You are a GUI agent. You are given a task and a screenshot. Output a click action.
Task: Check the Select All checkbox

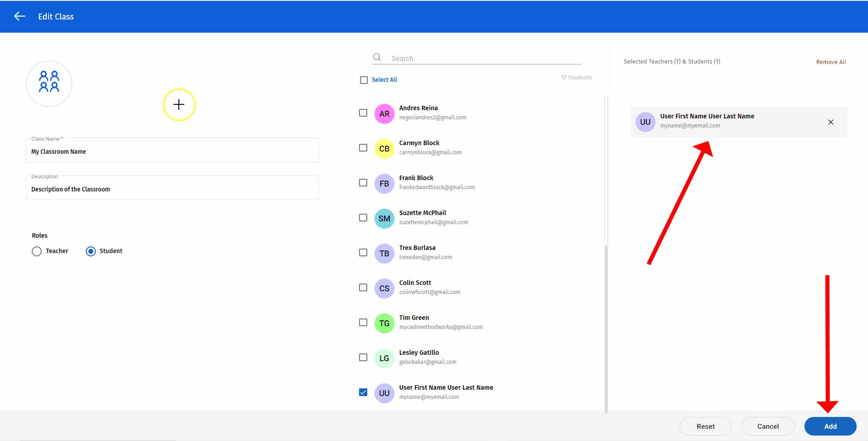[364, 80]
